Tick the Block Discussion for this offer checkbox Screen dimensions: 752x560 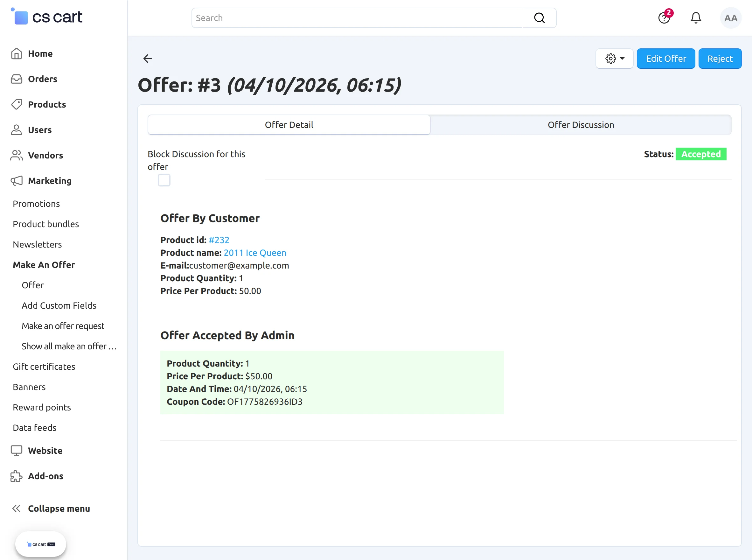(x=164, y=180)
